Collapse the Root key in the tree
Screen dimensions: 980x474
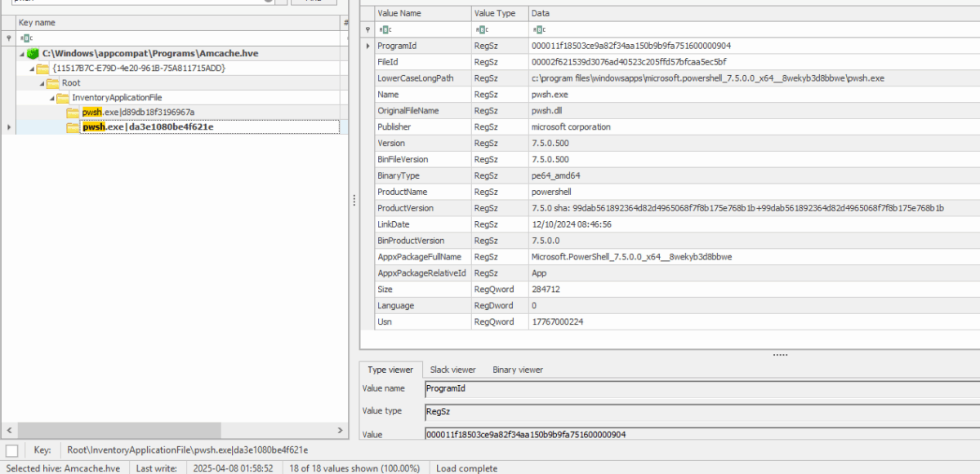tap(42, 82)
